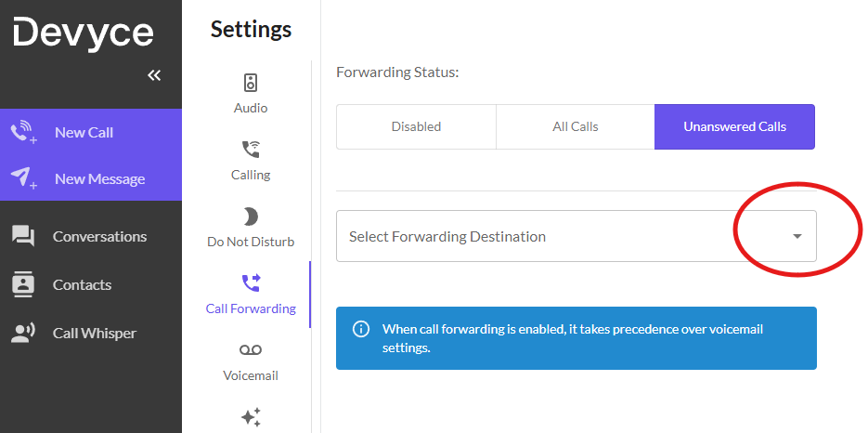
Task: Click the Contacts person card icon
Action: (x=23, y=284)
